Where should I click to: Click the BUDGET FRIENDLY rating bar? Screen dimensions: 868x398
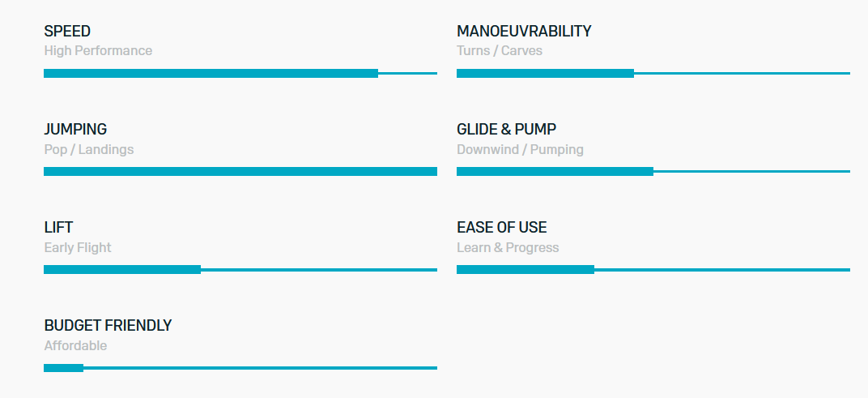240,367
